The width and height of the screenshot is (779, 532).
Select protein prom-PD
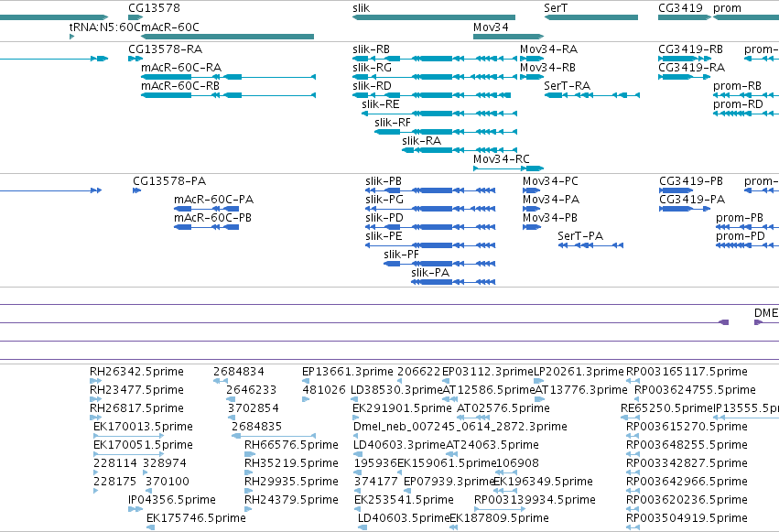pos(747,245)
